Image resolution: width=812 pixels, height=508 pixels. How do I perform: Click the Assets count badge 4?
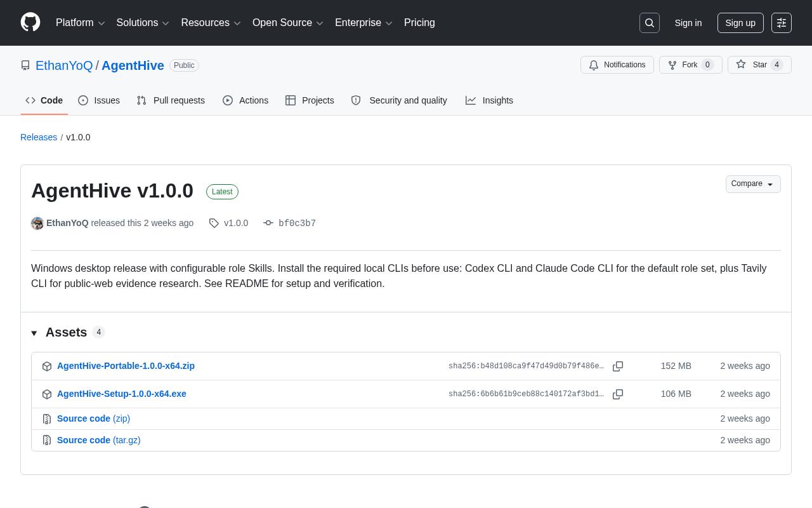98,332
